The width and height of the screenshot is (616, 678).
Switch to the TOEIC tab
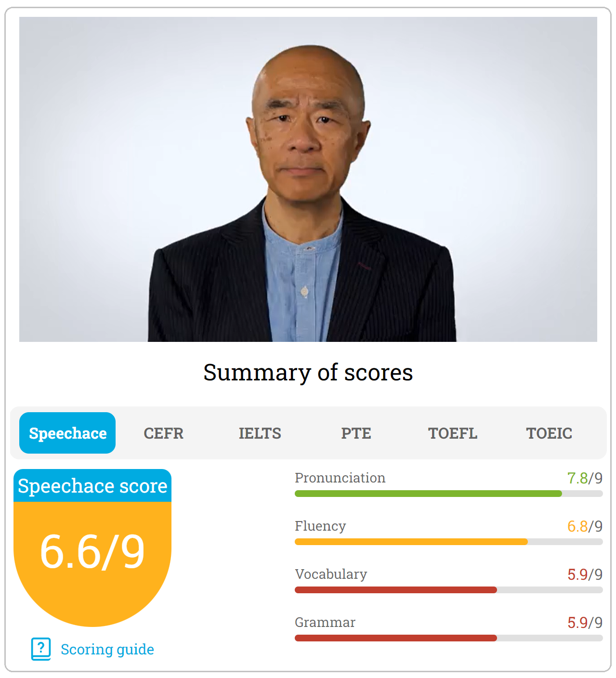tap(548, 433)
